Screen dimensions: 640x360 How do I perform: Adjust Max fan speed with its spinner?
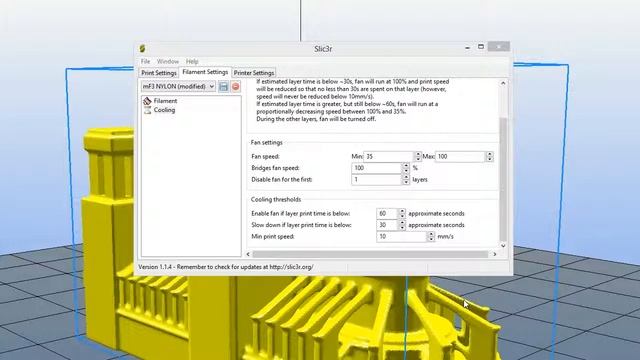pyautogui.click(x=489, y=156)
